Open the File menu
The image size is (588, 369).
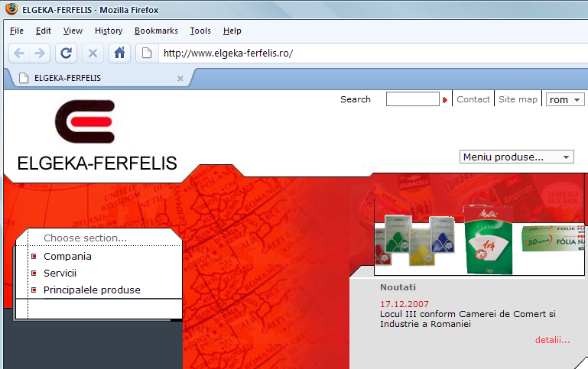click(17, 31)
